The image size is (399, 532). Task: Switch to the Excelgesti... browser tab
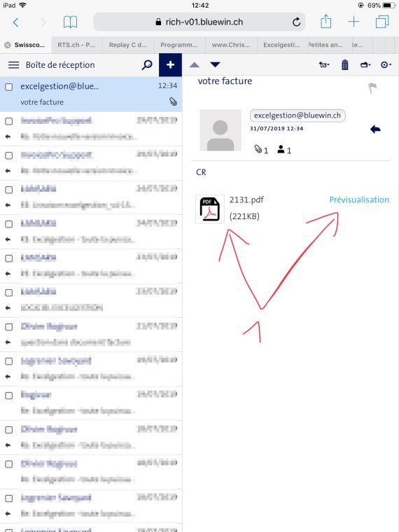coord(281,45)
